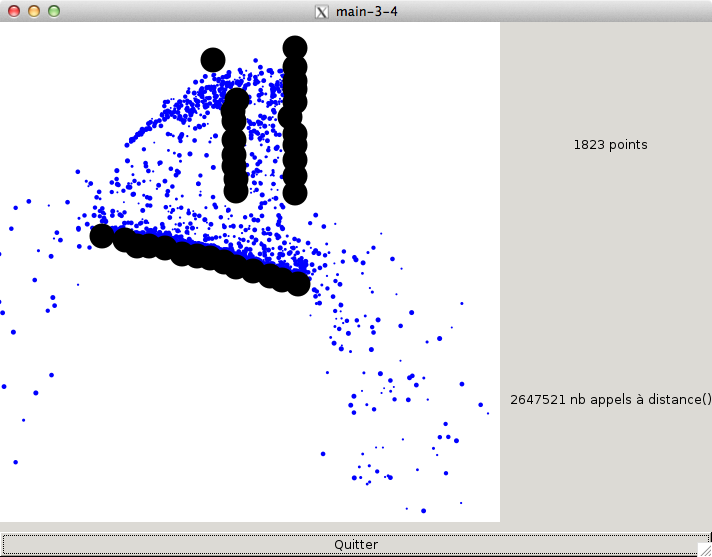Select topmost black circle of the right column
Viewport: 712px width, 557px height.
coord(295,47)
